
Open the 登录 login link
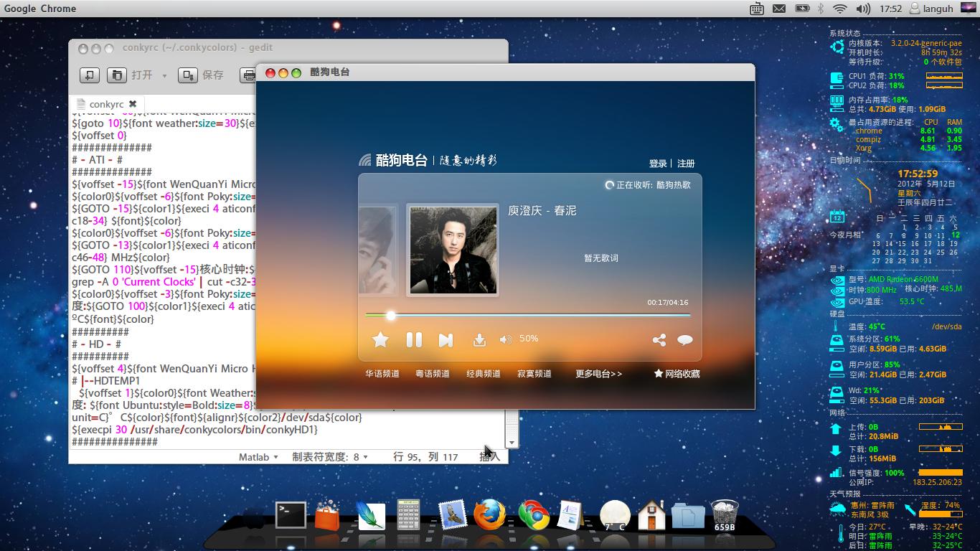pos(658,164)
